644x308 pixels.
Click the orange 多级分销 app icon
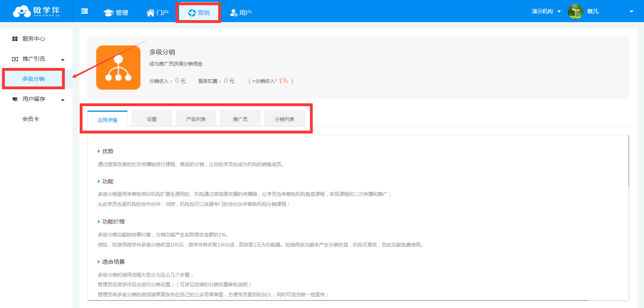click(118, 68)
